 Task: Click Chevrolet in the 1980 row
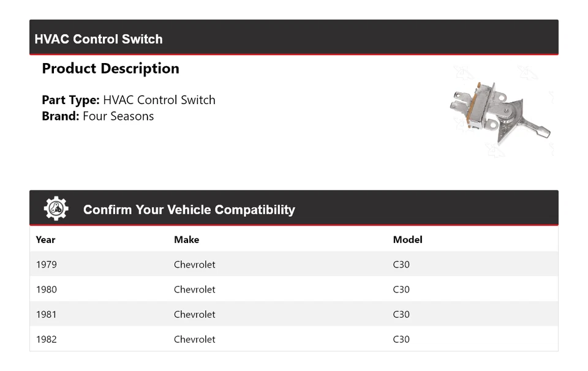point(195,290)
